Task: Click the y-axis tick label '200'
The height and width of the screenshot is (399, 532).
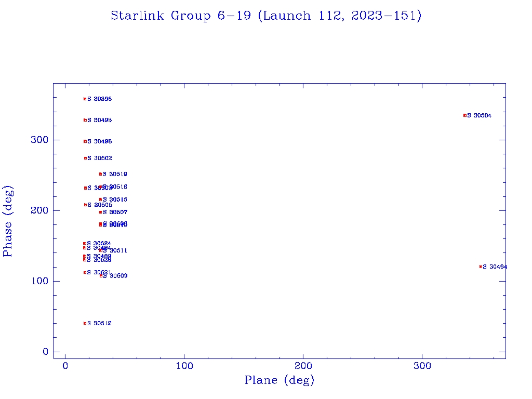Action: coord(39,210)
